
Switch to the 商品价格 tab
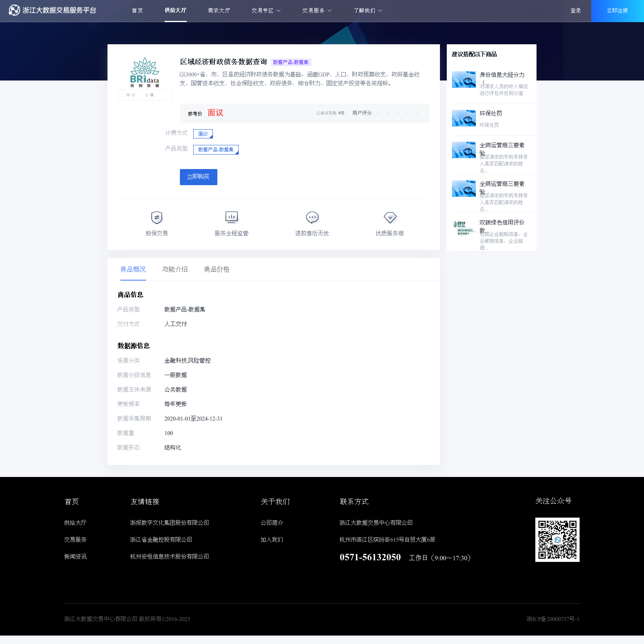point(217,269)
